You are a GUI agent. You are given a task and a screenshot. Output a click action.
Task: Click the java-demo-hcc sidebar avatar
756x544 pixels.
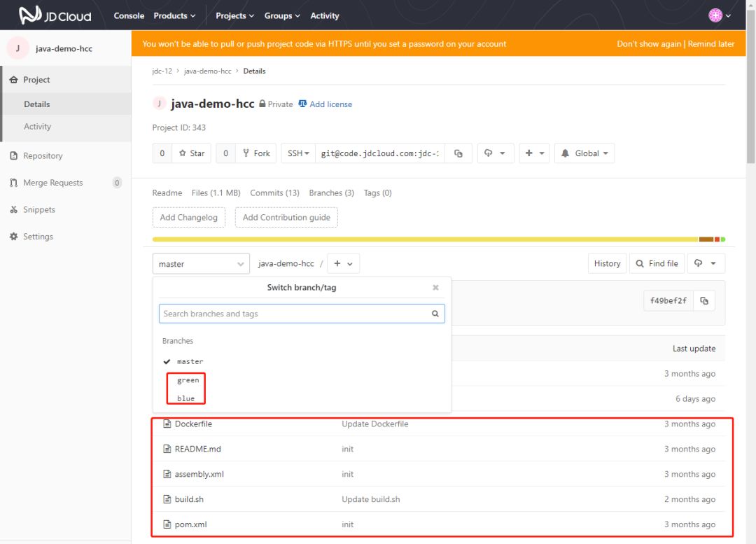17,48
